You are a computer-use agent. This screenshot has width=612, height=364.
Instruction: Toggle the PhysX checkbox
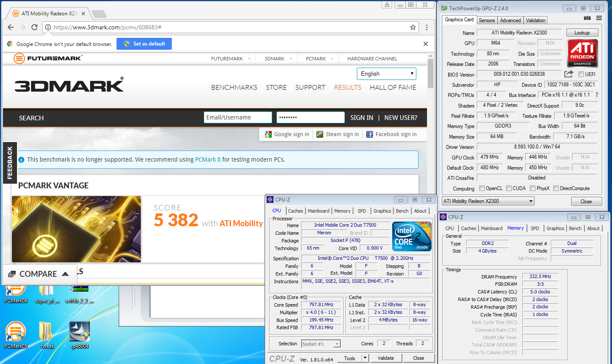pyautogui.click(x=532, y=188)
